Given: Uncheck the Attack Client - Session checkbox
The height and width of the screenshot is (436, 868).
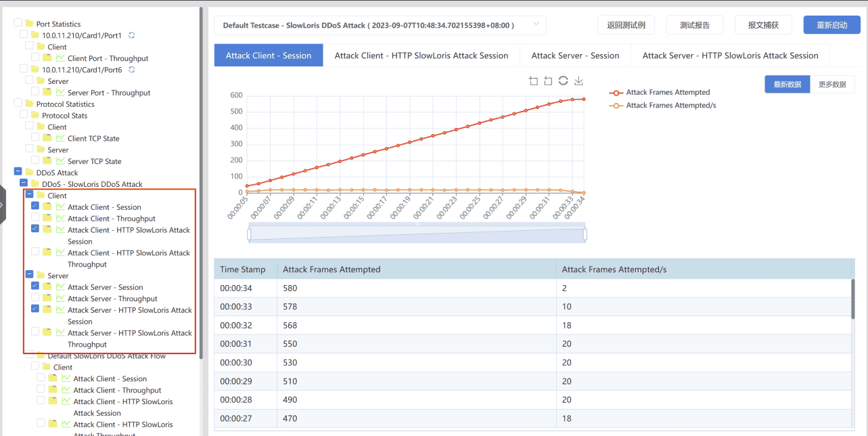Looking at the screenshot, I should [35, 206].
